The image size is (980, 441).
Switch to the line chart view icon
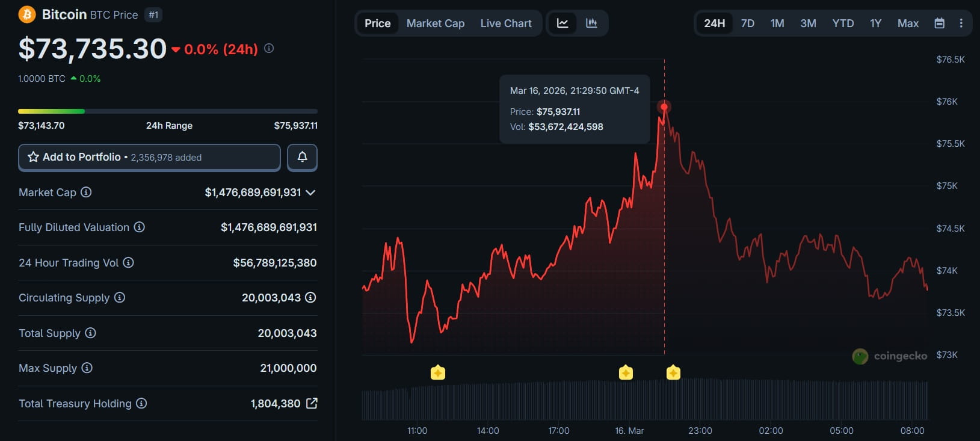562,23
